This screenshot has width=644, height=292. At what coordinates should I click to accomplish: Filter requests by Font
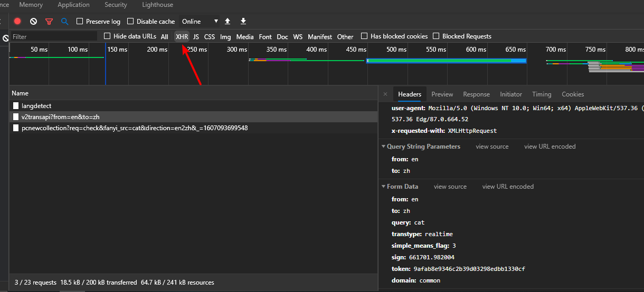(266, 37)
